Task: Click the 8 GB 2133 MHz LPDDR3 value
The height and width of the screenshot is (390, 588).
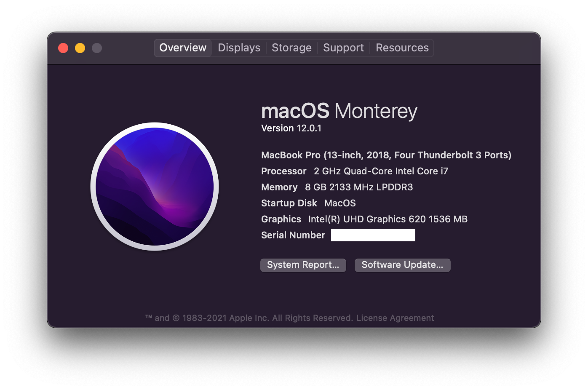Action: tap(359, 187)
